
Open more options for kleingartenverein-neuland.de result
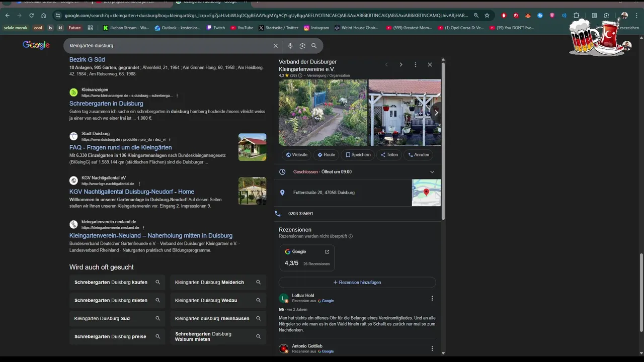point(143,228)
